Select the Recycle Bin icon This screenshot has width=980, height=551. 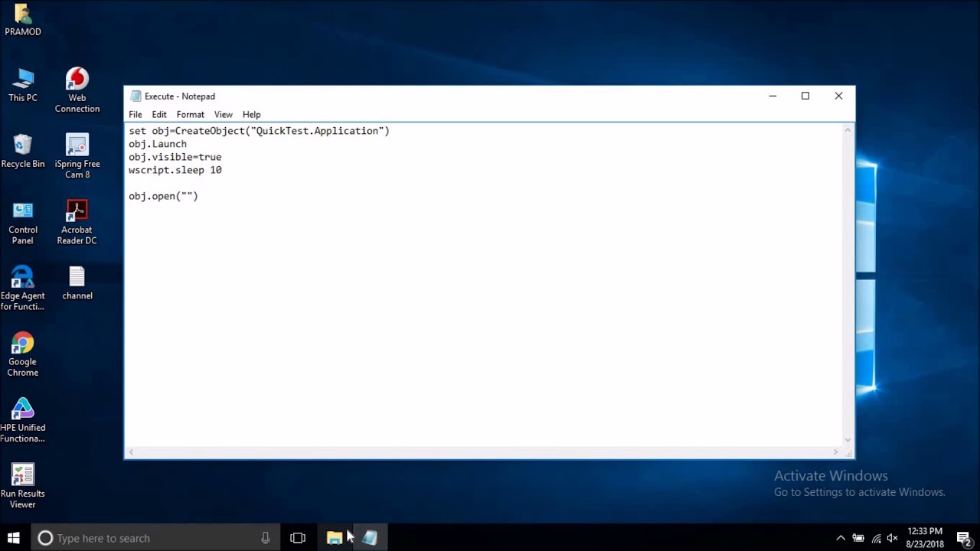22,151
